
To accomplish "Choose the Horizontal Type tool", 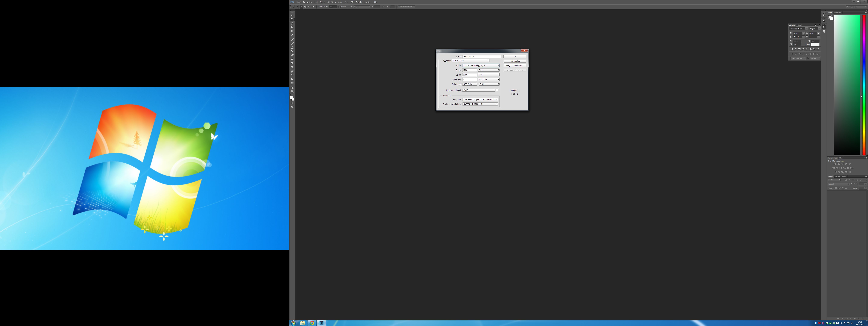I will click(x=292, y=75).
